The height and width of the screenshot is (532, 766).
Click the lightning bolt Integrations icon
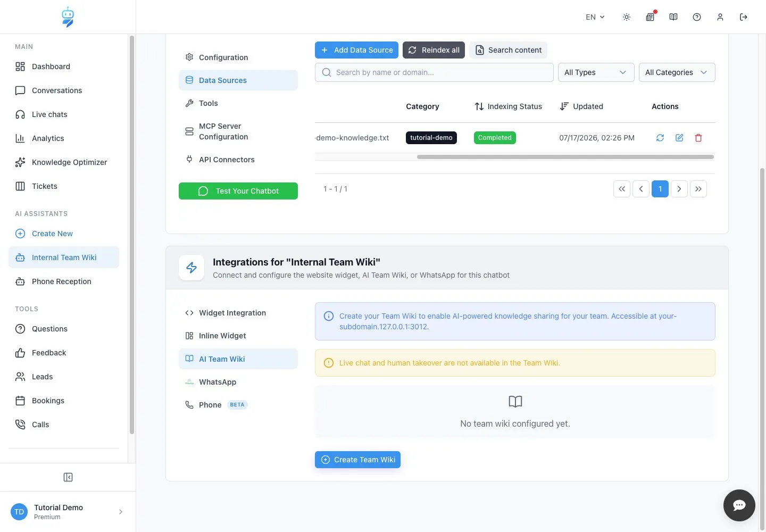tap(191, 268)
